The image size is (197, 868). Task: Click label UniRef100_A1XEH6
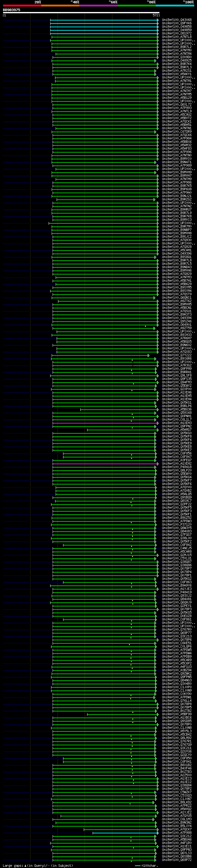(177, 392)
